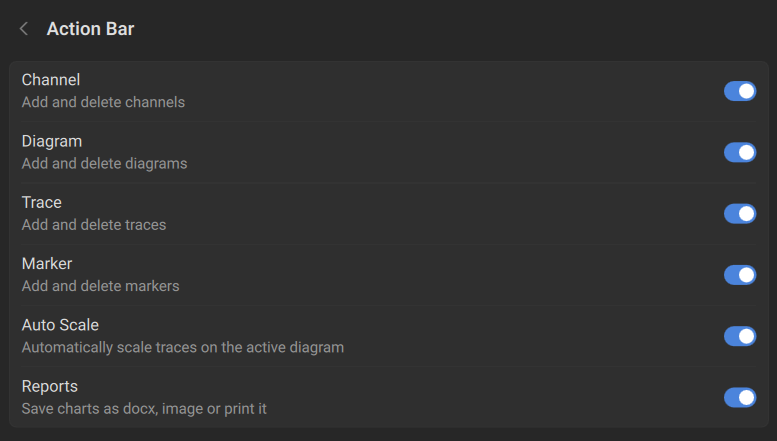The width and height of the screenshot is (777, 441).
Task: Switch off the Marker toggle
Action: point(739,274)
